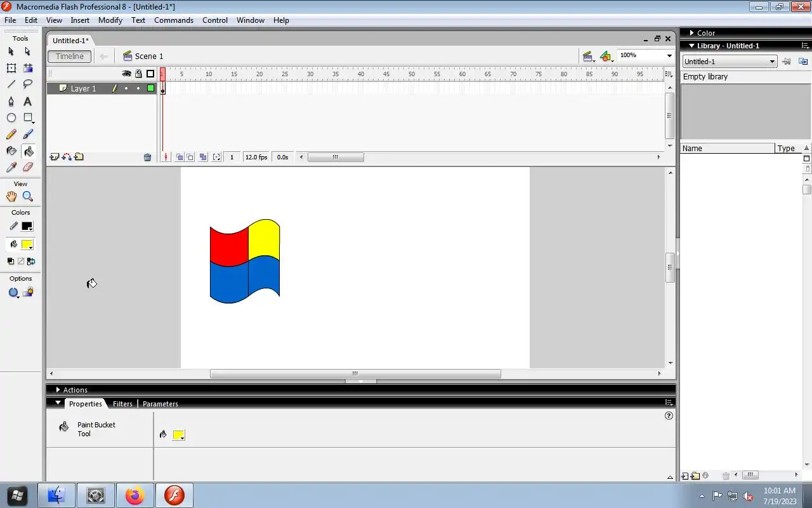Collapse the Properties panel triangle
Screen dimensions: 812x508
point(58,403)
